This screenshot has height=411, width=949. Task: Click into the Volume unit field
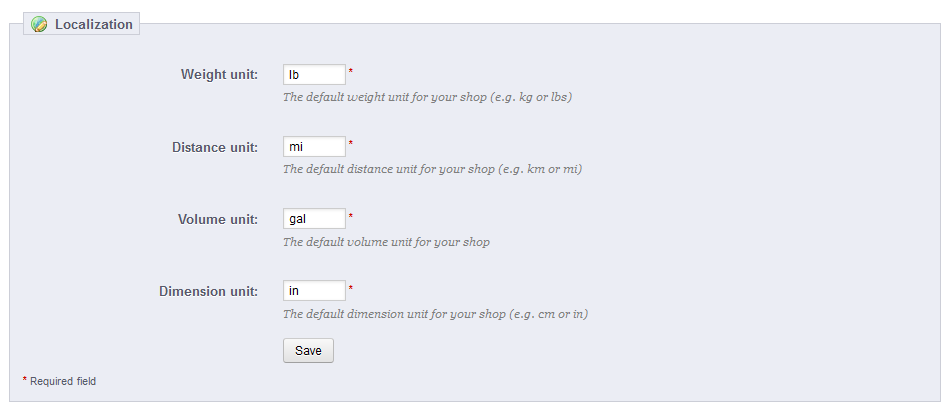(314, 219)
